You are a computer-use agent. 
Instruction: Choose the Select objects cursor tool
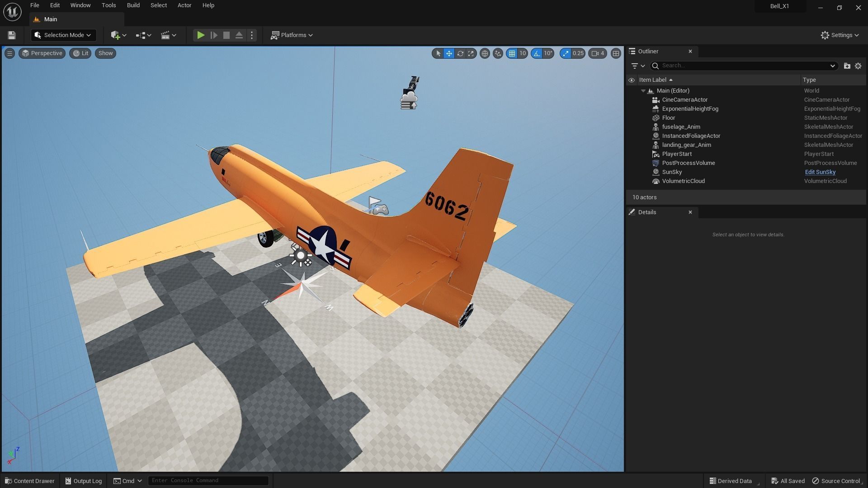[x=438, y=53]
